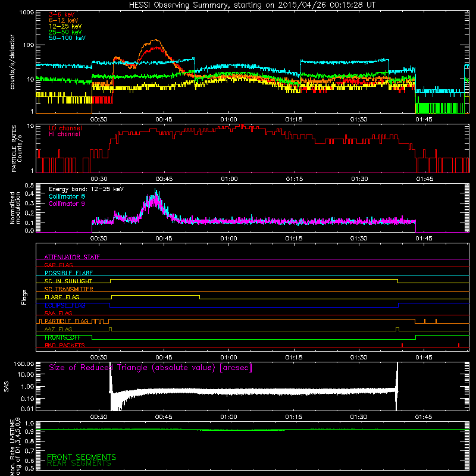
Task: Click the HESSI Observing Summary title text
Action: (252, 5)
